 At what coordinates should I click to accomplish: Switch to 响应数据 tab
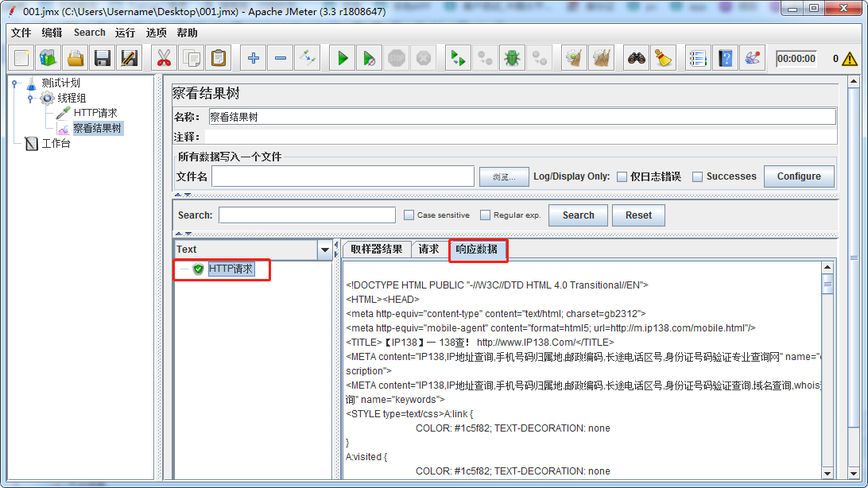[x=477, y=249]
